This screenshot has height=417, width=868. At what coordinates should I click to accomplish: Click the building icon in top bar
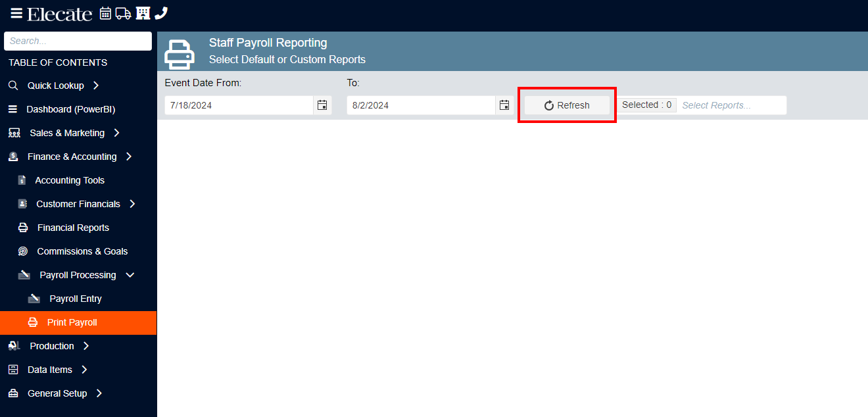143,13
